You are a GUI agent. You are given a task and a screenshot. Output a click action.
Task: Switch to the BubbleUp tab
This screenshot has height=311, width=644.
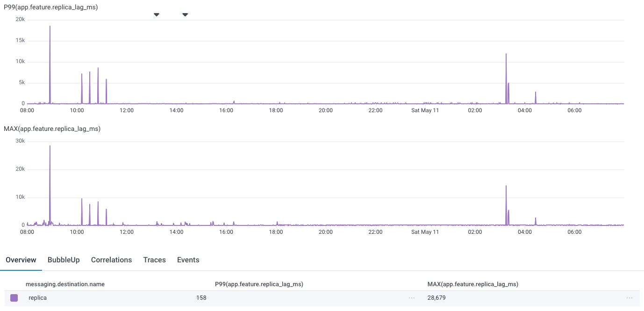tap(64, 260)
